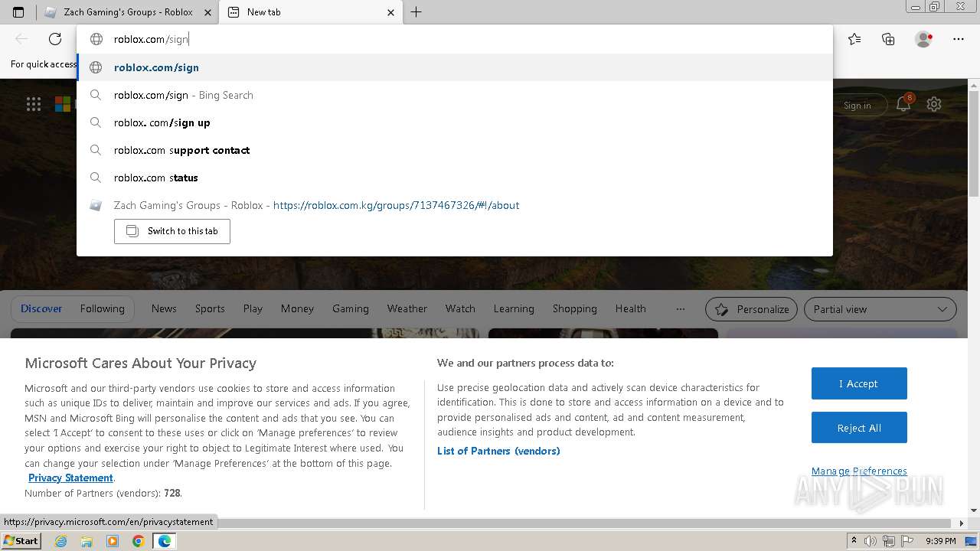
Task: Click the Personalize button
Action: point(751,309)
